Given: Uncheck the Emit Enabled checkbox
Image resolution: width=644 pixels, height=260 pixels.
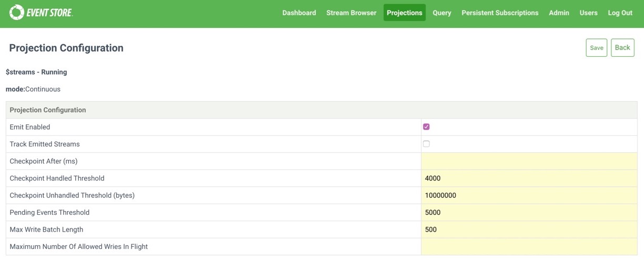Looking at the screenshot, I should (426, 127).
